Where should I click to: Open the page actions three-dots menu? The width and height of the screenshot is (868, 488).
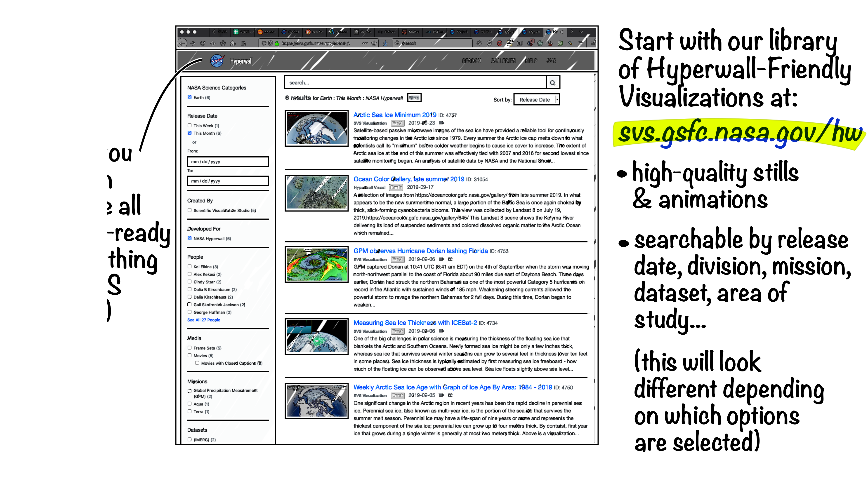click(x=365, y=43)
